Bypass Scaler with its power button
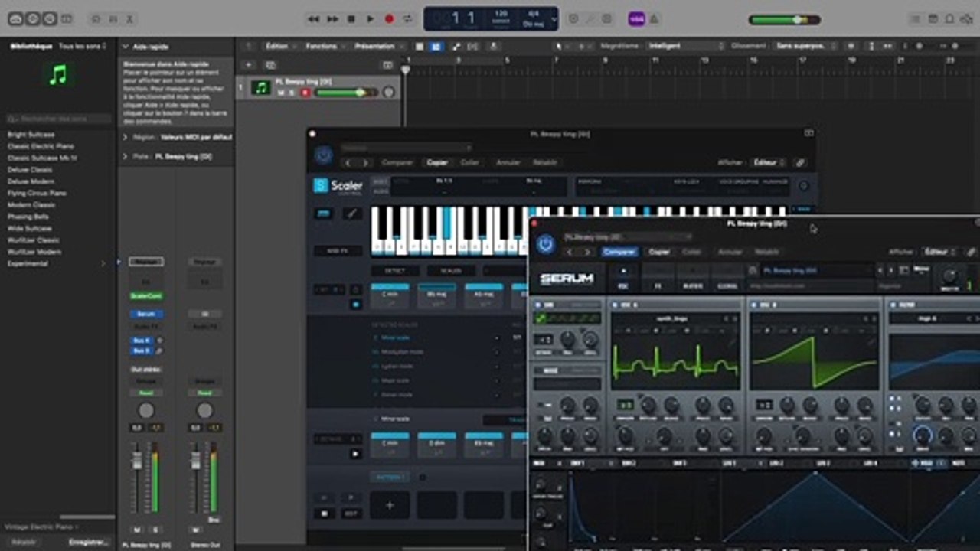This screenshot has width=980, height=551. [x=324, y=155]
